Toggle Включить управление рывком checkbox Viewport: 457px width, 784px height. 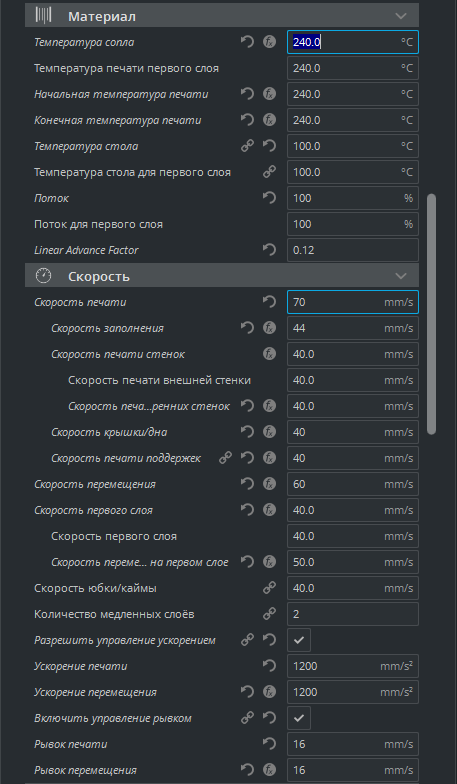point(299,718)
